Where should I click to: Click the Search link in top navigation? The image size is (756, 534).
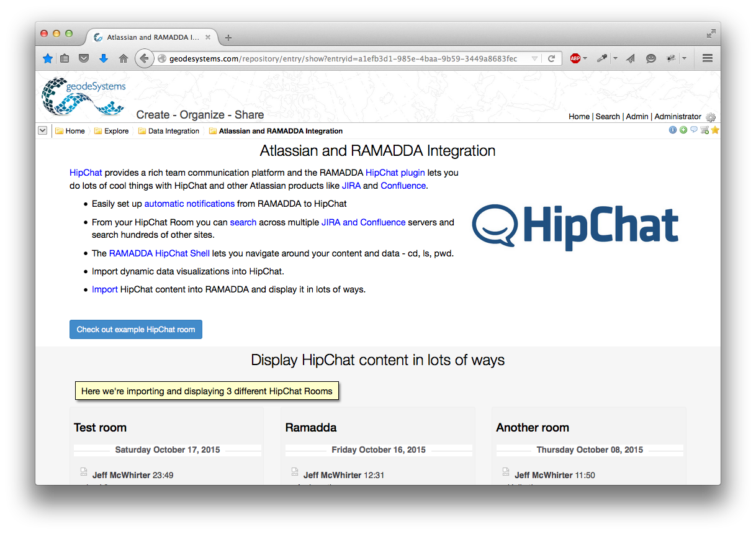[608, 117]
